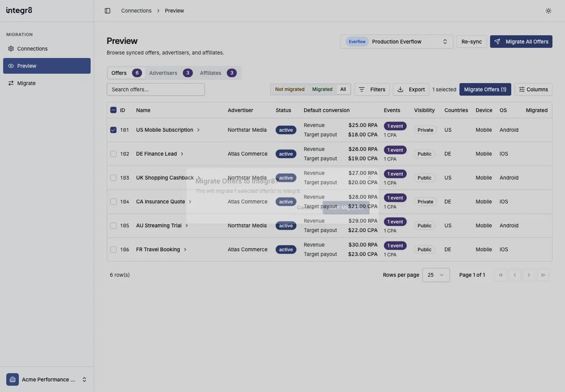Click the Page 1 of 1 label

click(472, 275)
